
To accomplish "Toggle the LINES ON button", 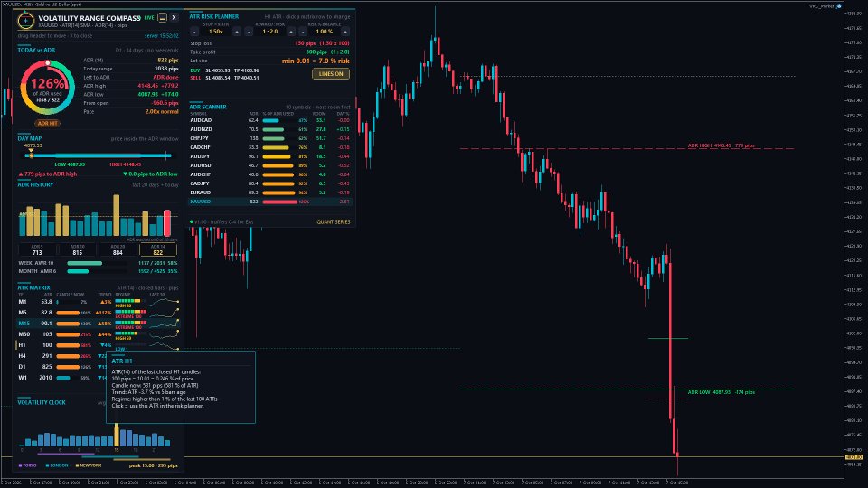I will click(x=331, y=73).
